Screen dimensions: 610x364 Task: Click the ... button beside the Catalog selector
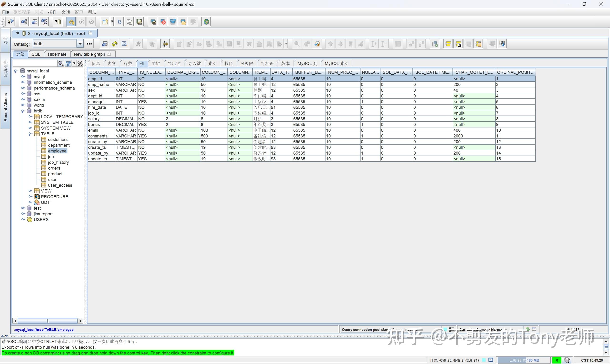click(x=89, y=43)
